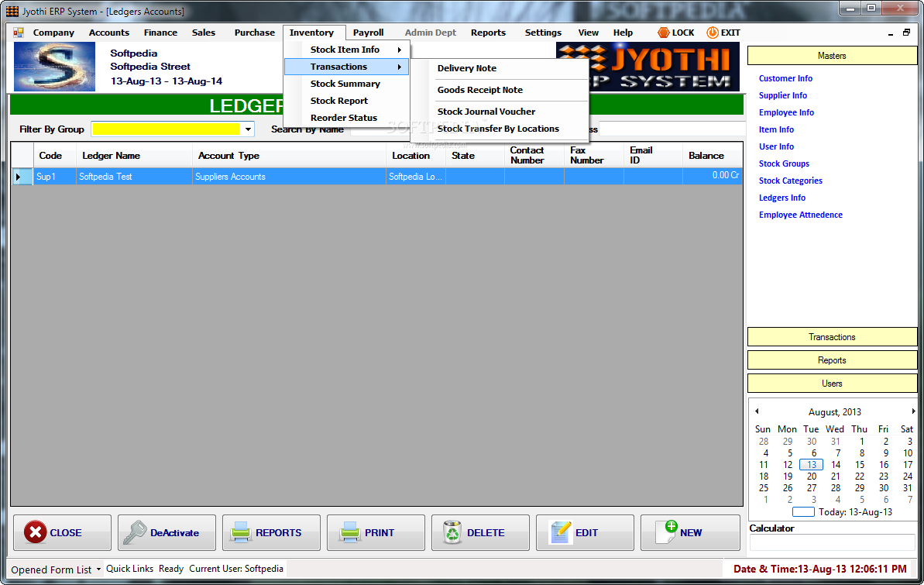Open Stock Categories link

(x=790, y=181)
